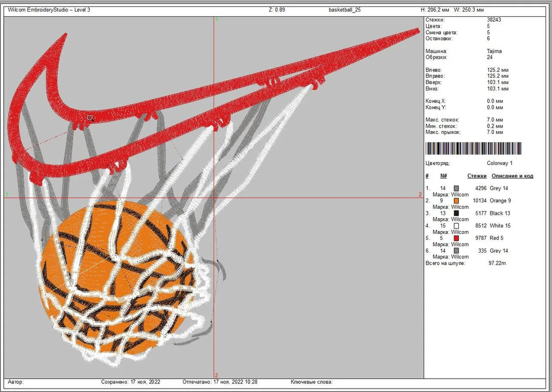
Task: Click the 'Конец Y:' label
Action: coord(436,107)
